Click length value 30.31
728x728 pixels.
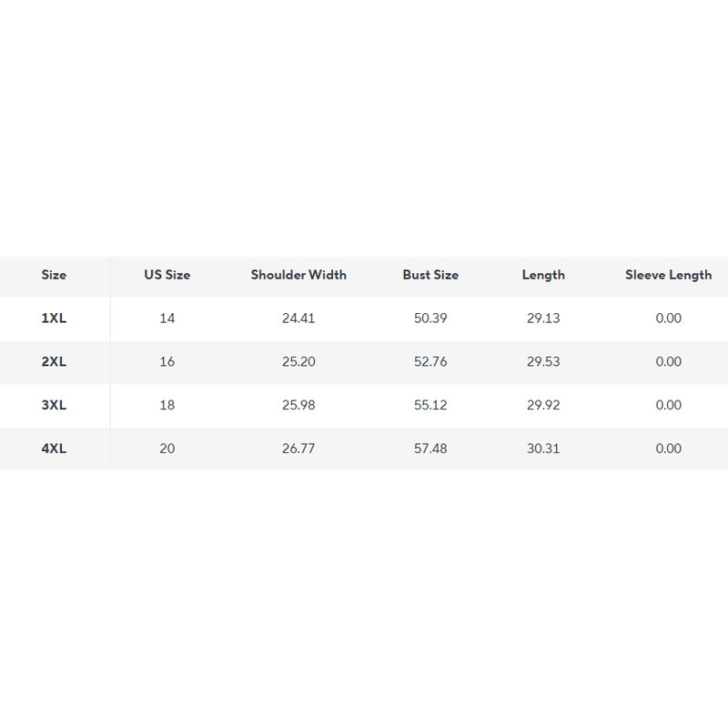[543, 449]
